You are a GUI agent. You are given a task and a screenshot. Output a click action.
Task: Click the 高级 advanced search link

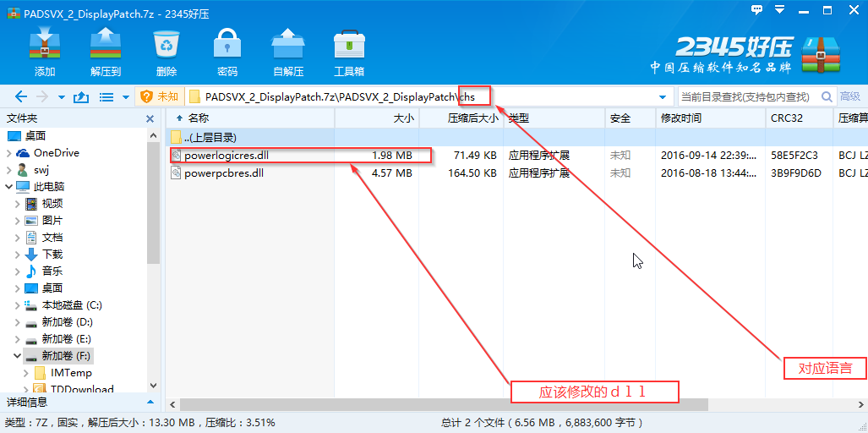pos(850,97)
